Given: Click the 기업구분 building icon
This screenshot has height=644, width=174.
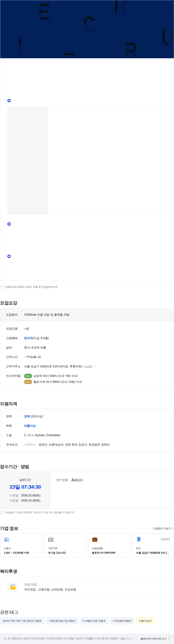Looking at the screenshot, I should (x=51, y=539).
